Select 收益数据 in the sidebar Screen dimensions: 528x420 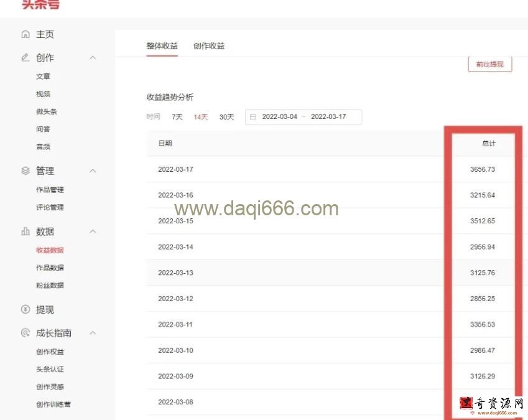(50, 250)
